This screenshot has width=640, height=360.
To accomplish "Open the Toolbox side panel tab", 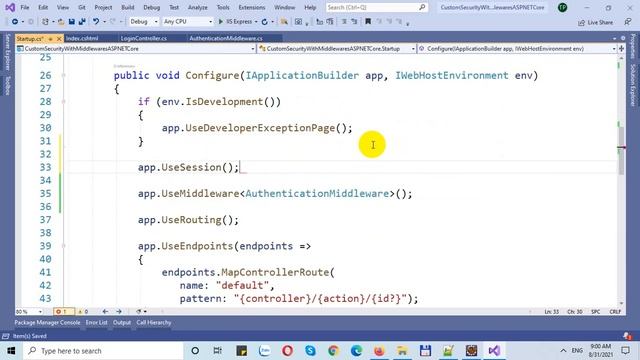I will (7, 86).
